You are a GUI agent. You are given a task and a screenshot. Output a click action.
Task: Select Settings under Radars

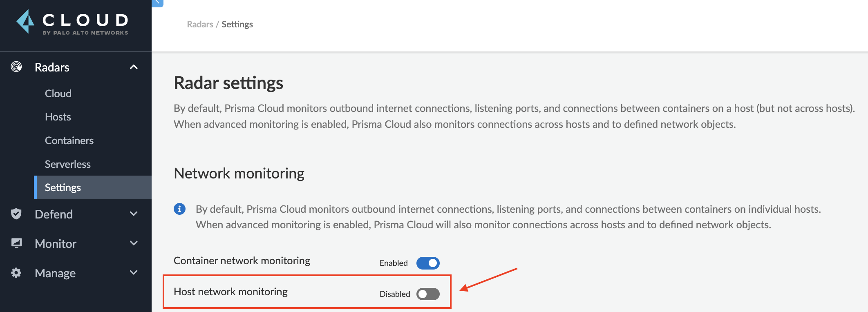[63, 187]
